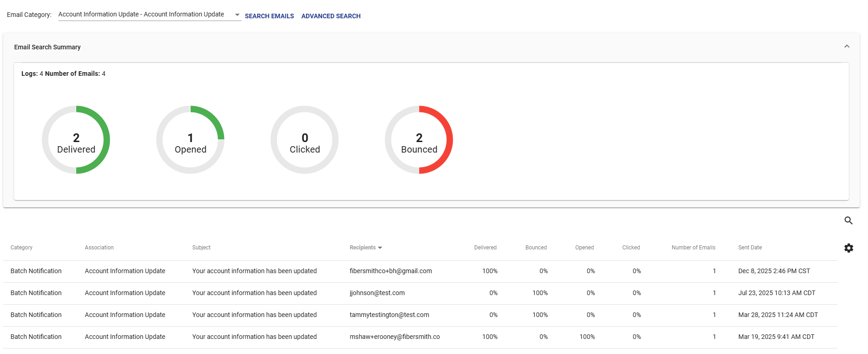Select the mshaw+erooney@fibersmith.co row
868x354 pixels.
pyautogui.click(x=394, y=337)
